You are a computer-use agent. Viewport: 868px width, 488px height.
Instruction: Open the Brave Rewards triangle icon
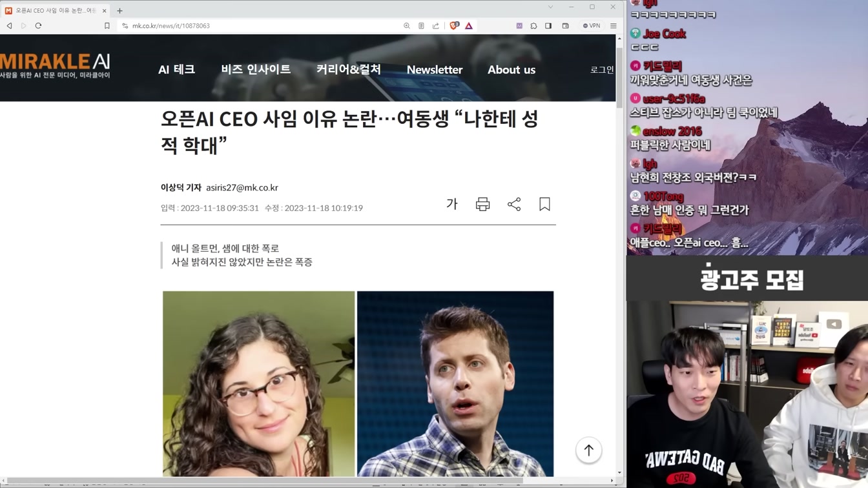469,26
